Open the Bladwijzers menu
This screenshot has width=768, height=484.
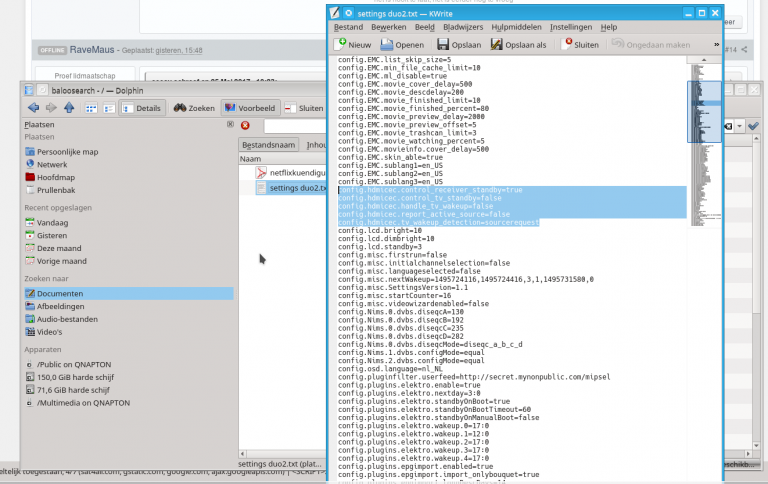point(464,27)
